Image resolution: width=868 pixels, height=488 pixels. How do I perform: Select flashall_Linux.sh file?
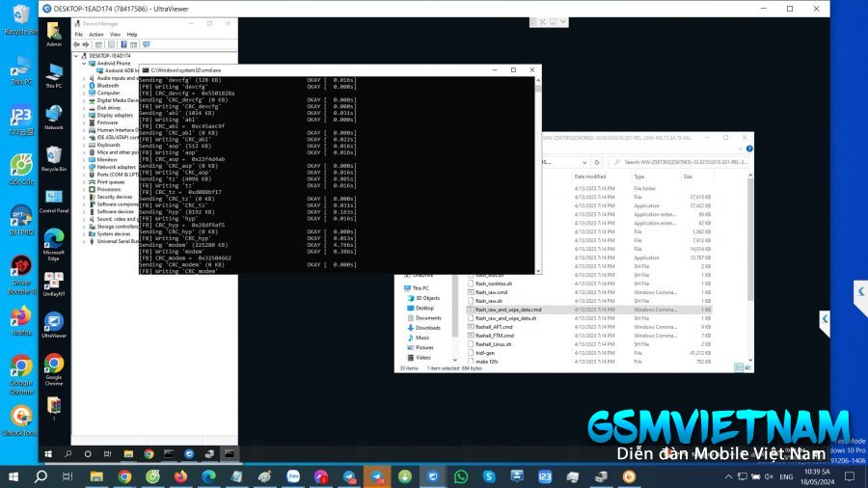[x=493, y=344]
